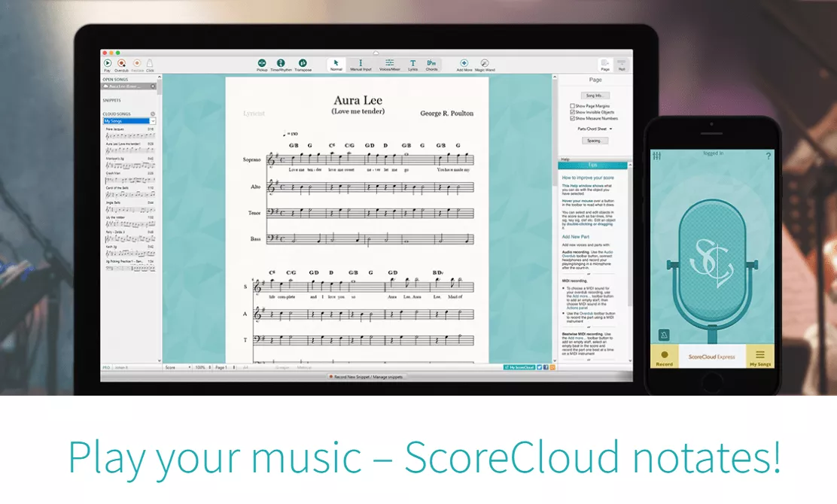Open the Voices/Mixer tool

(x=390, y=65)
